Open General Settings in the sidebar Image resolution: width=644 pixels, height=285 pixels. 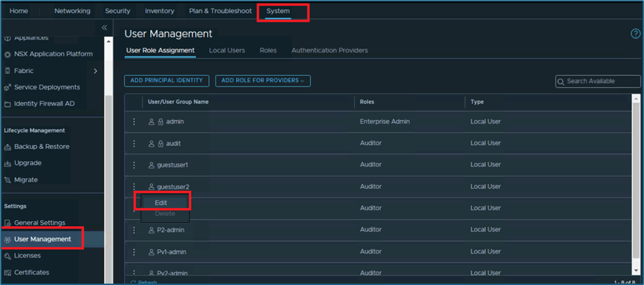(x=40, y=223)
